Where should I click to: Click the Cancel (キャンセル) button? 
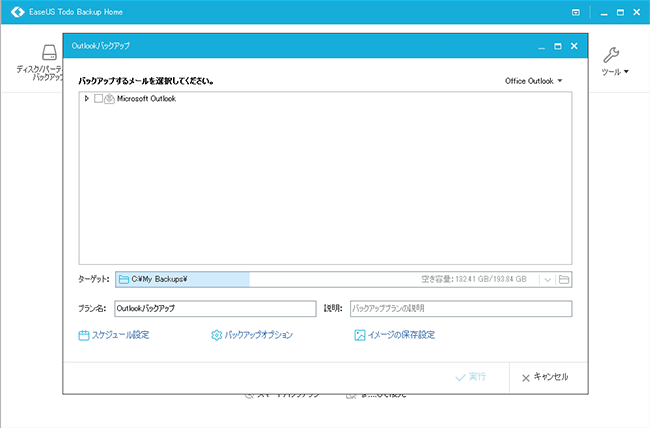(x=545, y=377)
